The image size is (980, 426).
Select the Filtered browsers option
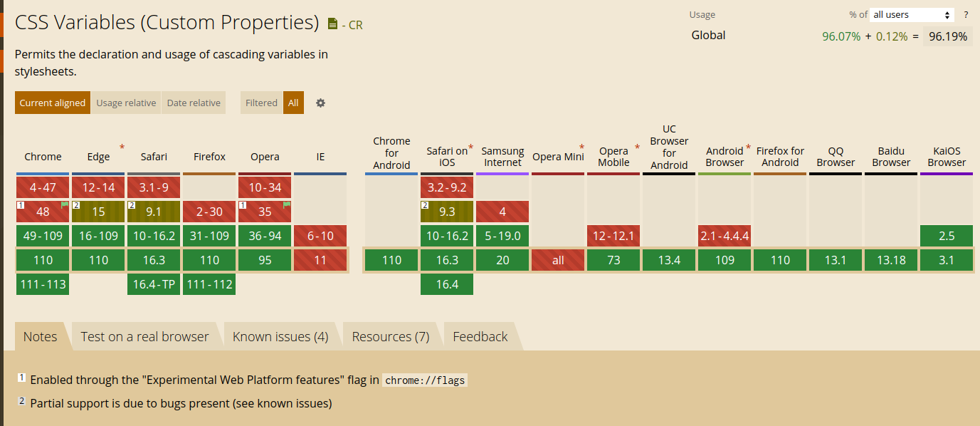tap(261, 103)
